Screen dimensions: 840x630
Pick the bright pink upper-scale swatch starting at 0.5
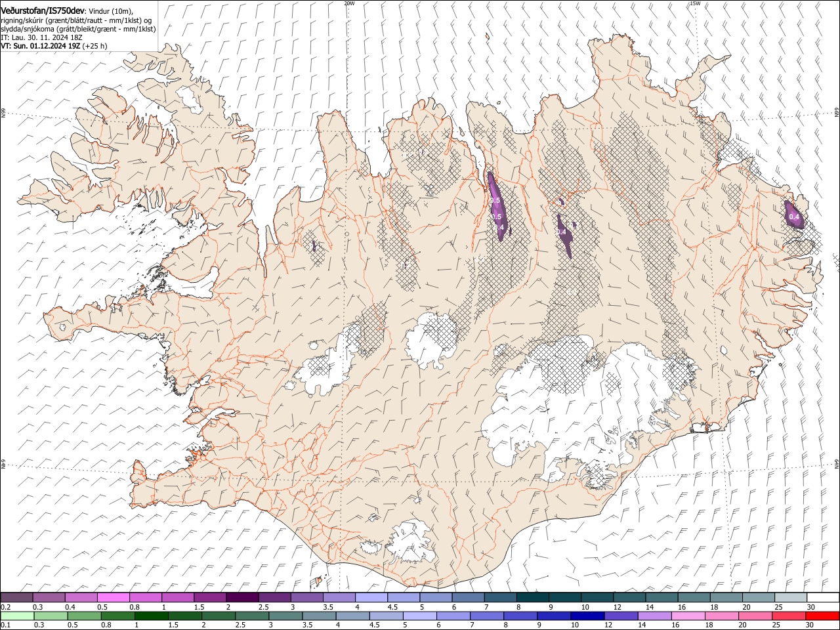[x=114, y=598]
